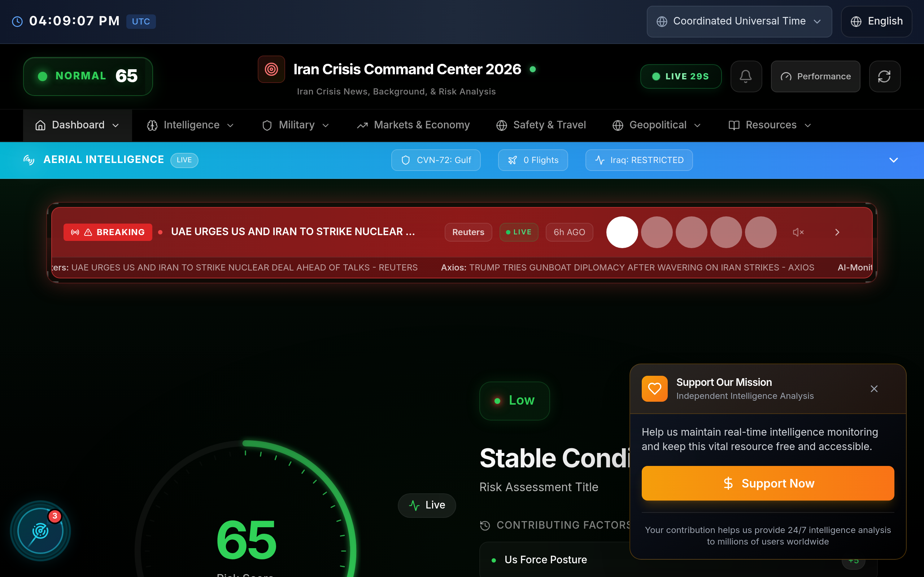This screenshot has width=924, height=577.
Task: Click the refresh icon in the top right
Action: coord(885,76)
